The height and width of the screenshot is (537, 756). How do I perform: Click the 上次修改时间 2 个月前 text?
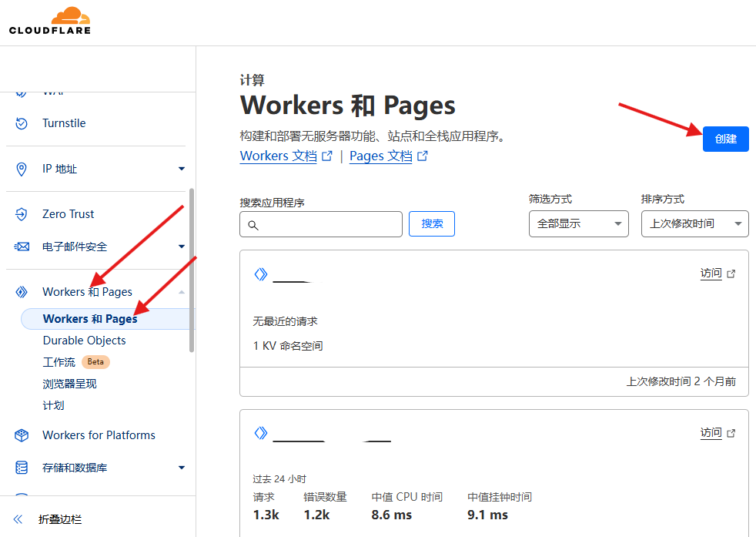681,381
